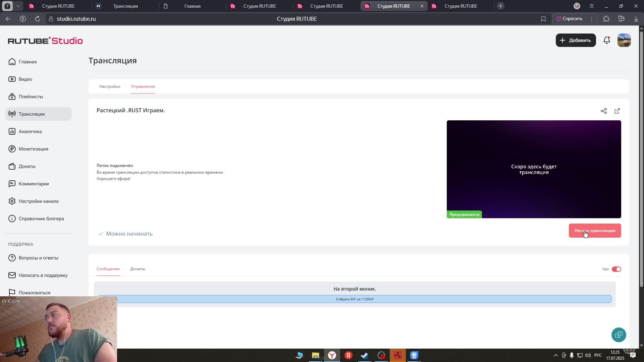Open the browser extensions icon
Viewport: 644px width, 362px height.
coord(606,19)
